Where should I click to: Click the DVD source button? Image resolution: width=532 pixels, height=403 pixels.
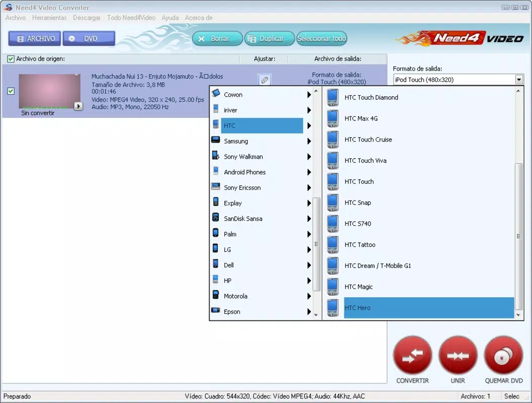[89, 39]
